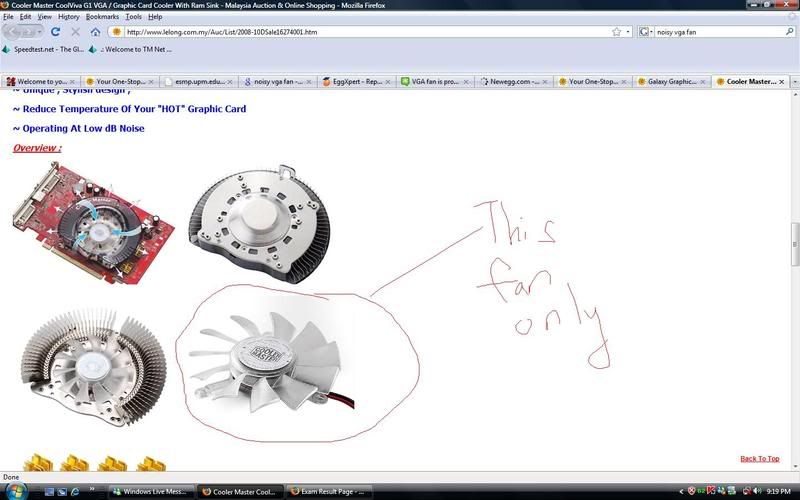Switch to the 'Welcome to yo...' tab
The image size is (800, 500).
pyautogui.click(x=40, y=82)
